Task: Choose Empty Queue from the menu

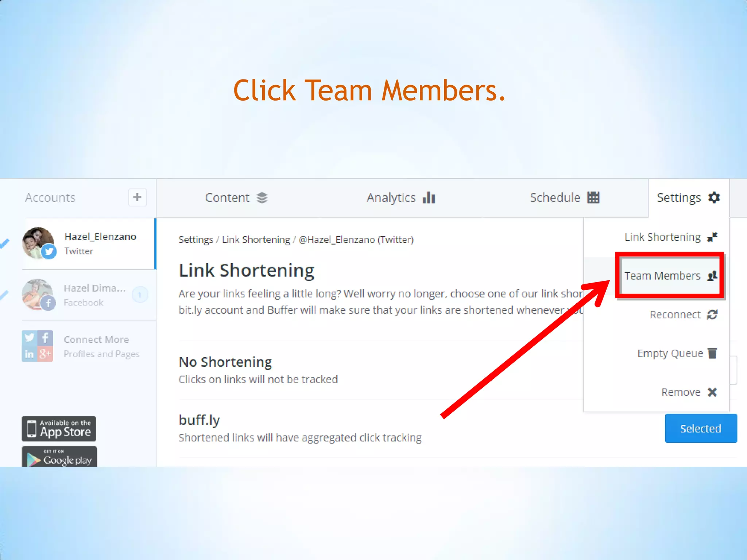Action: [x=656, y=353]
